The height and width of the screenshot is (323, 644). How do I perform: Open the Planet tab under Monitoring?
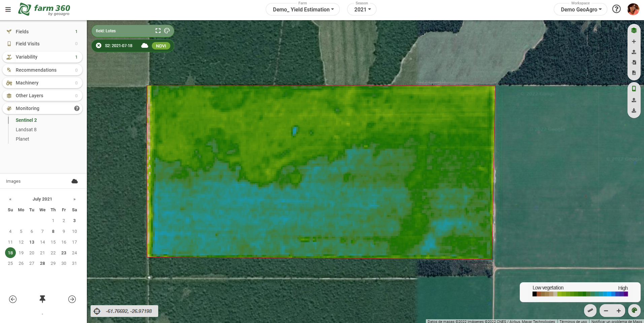point(23,139)
